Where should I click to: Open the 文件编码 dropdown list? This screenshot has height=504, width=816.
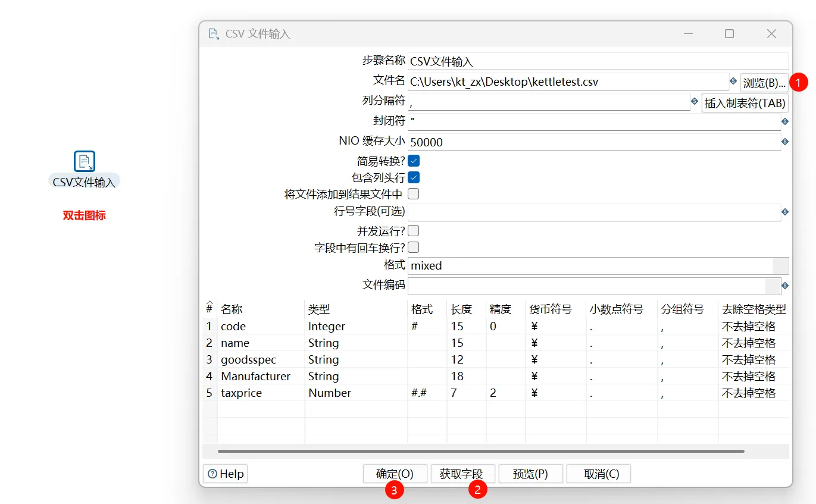[773, 286]
